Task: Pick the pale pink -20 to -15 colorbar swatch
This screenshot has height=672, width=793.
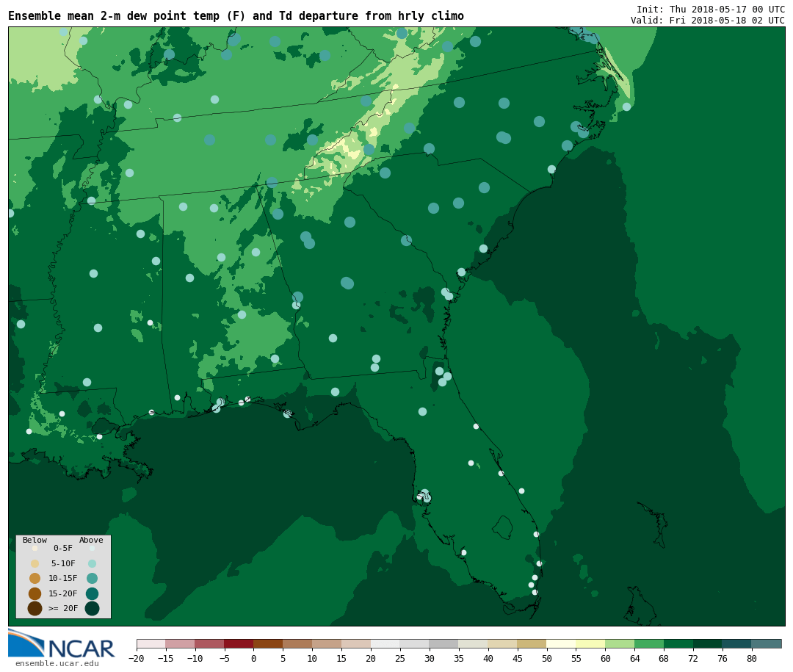Action: tap(151, 643)
